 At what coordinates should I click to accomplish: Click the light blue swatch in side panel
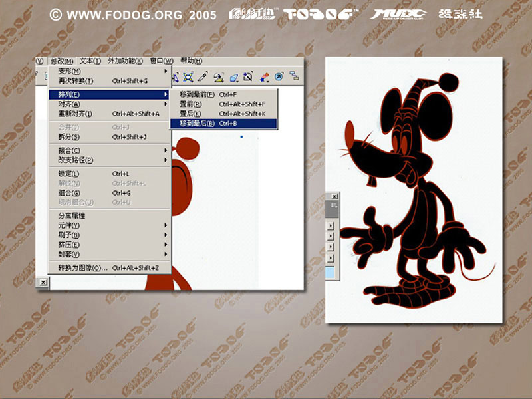330,273
